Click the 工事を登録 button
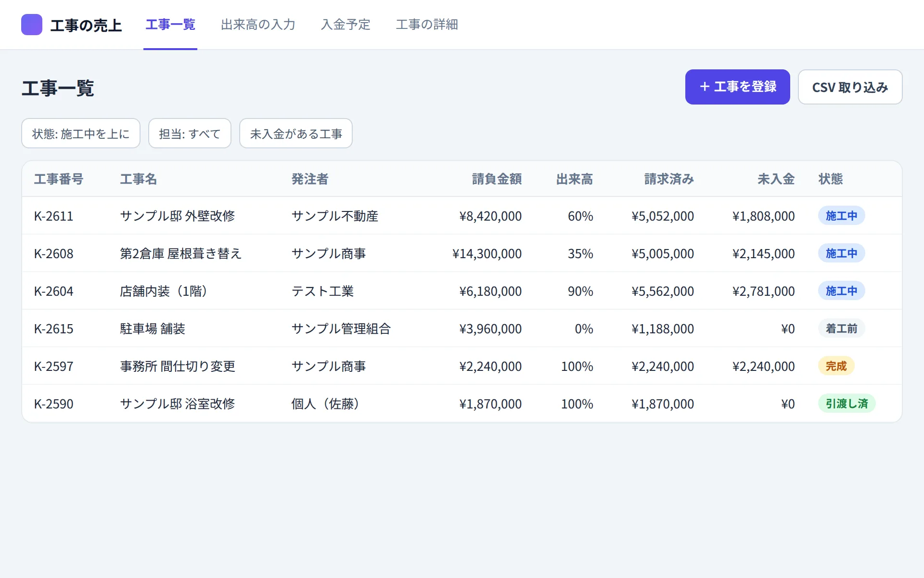The width and height of the screenshot is (924, 578). click(x=737, y=87)
